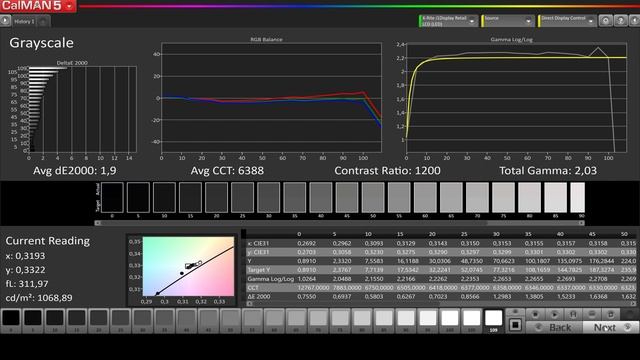This screenshot has height=360, width=640.
Task: Click the CCT cell '12767,0000' in column 0
Action: coord(313,288)
